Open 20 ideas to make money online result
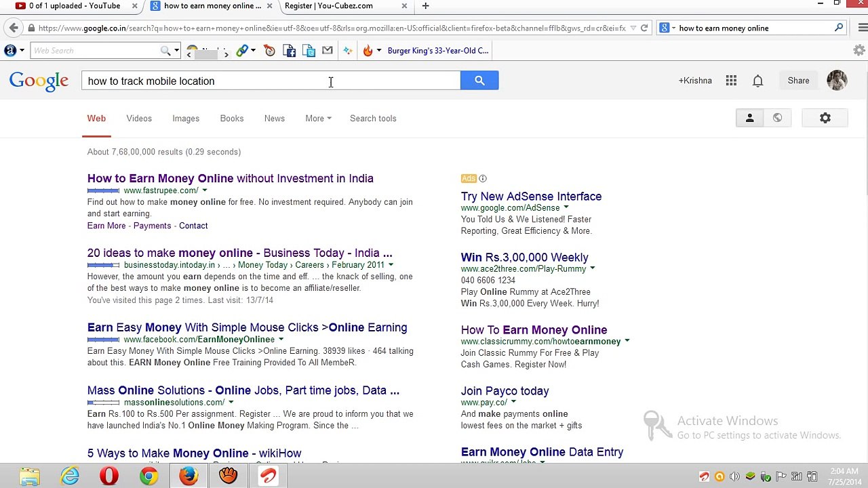 (x=240, y=253)
